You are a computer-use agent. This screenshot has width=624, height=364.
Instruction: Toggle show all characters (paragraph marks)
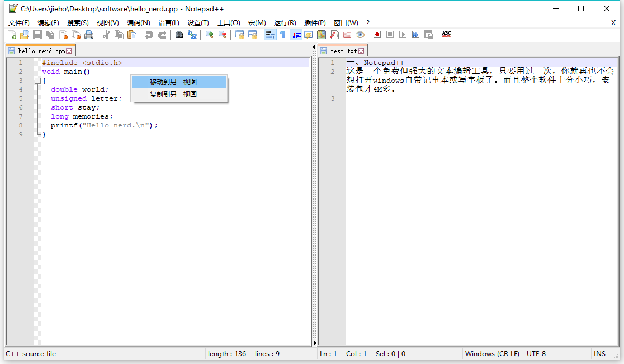pos(282,34)
